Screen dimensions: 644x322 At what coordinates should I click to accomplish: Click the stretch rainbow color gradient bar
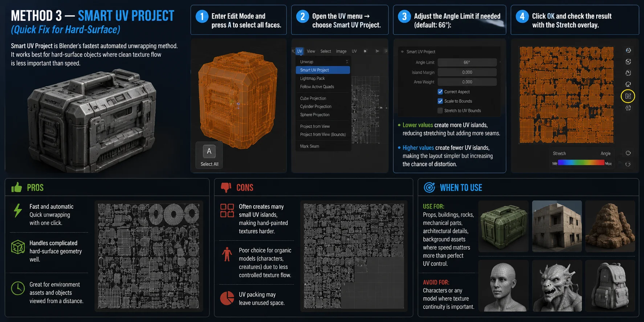[581, 163]
